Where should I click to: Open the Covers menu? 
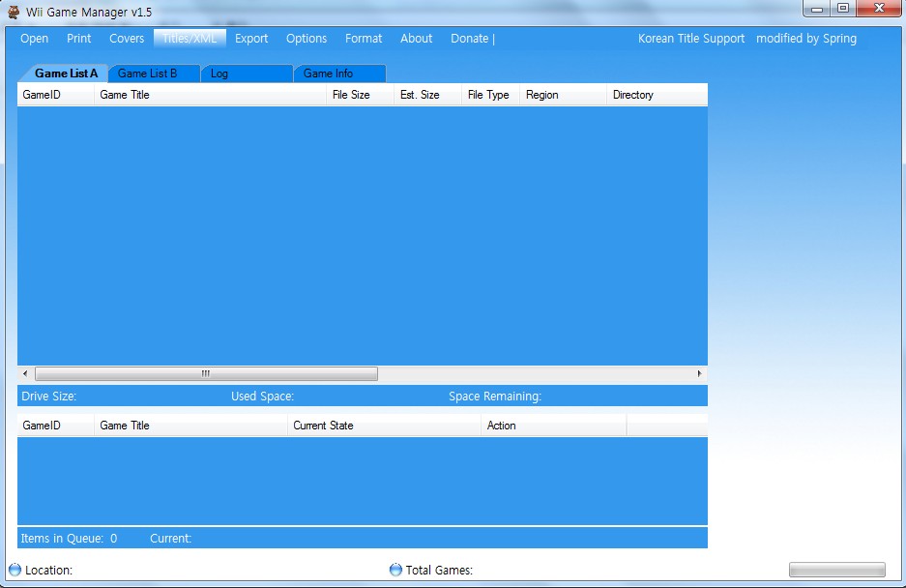(127, 39)
